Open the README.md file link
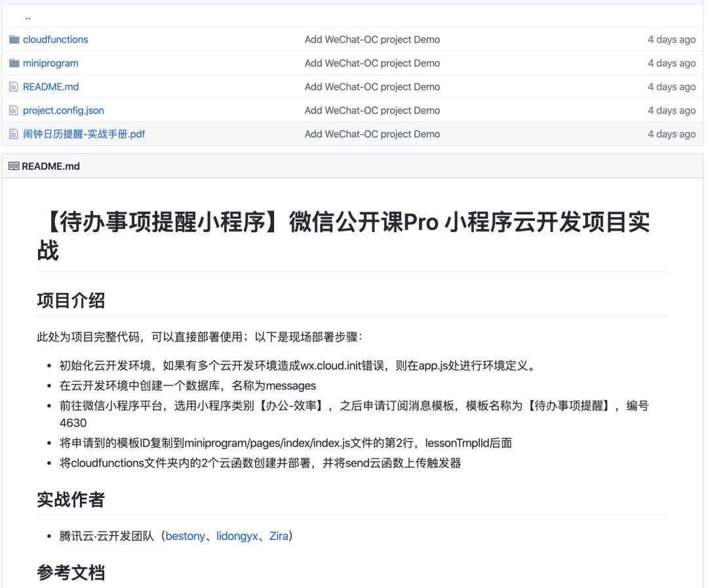Image resolution: width=708 pixels, height=588 pixels. pyautogui.click(x=51, y=87)
